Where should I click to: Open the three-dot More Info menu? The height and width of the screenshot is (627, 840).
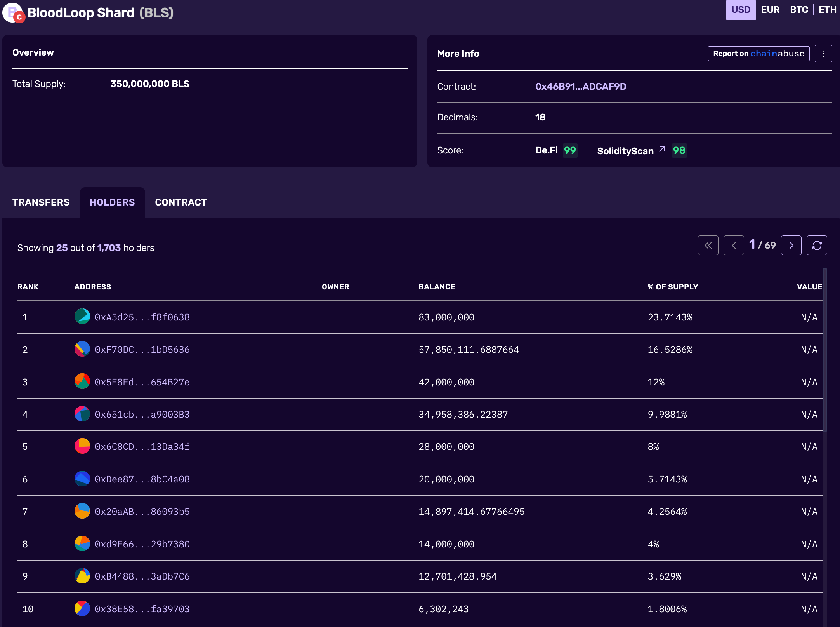coord(823,54)
